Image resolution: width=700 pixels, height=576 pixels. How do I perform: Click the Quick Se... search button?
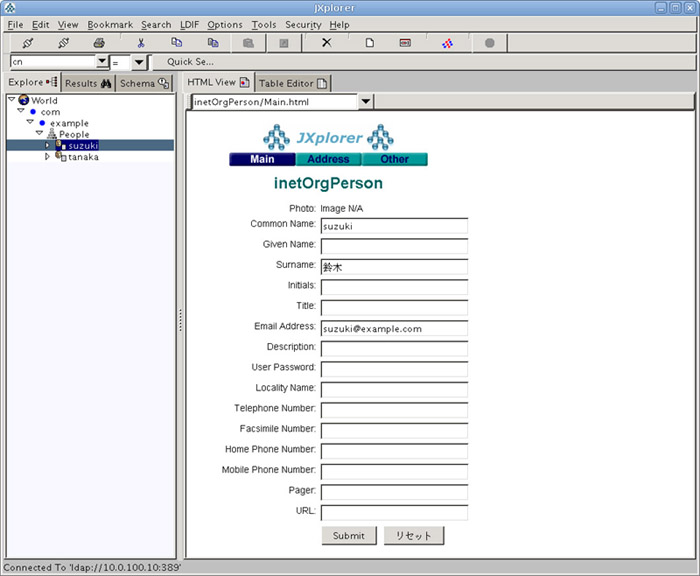point(190,62)
